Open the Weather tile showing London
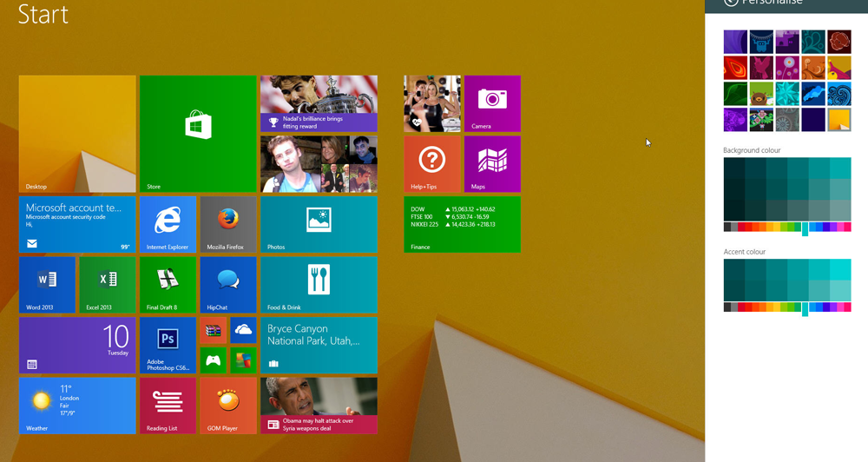868x462 pixels. [77, 406]
